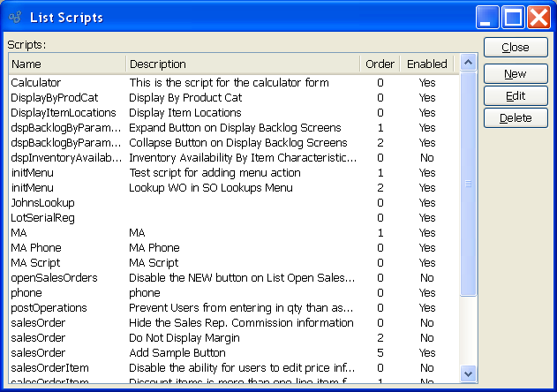Click the Order column header
557x392 pixels.
380,64
